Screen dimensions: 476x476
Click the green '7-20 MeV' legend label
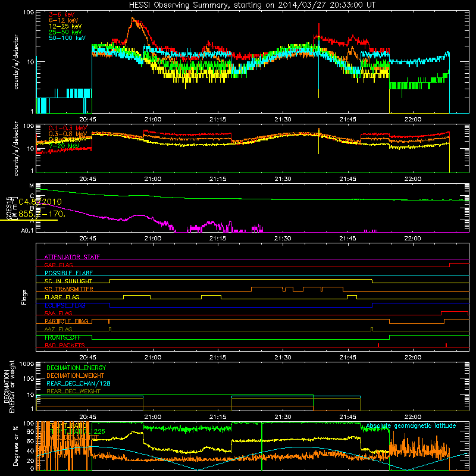(64, 146)
